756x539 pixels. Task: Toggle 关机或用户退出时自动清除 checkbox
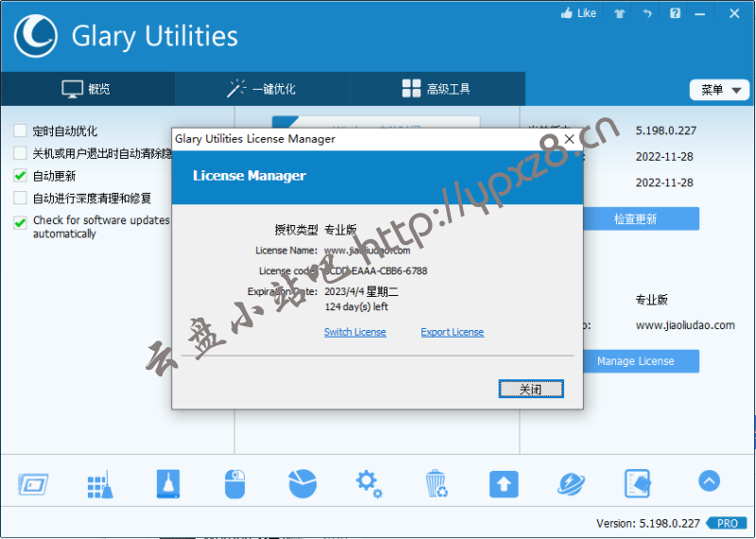tap(20, 153)
